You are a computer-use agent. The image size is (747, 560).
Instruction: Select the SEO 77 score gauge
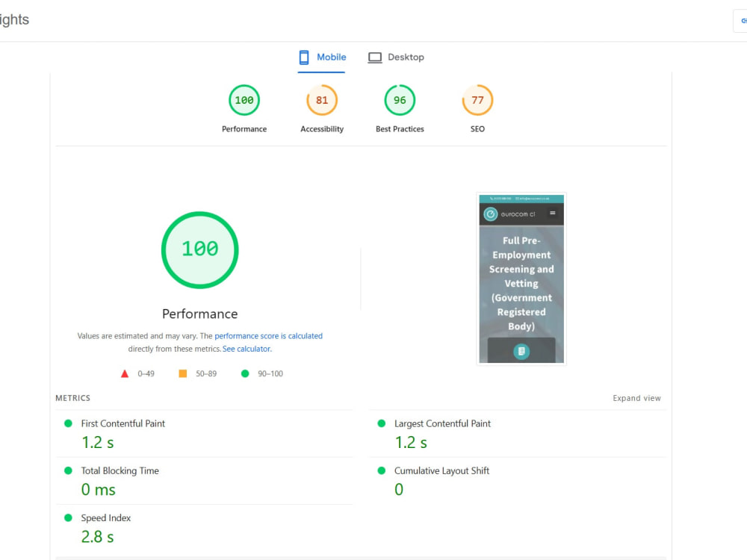click(477, 100)
